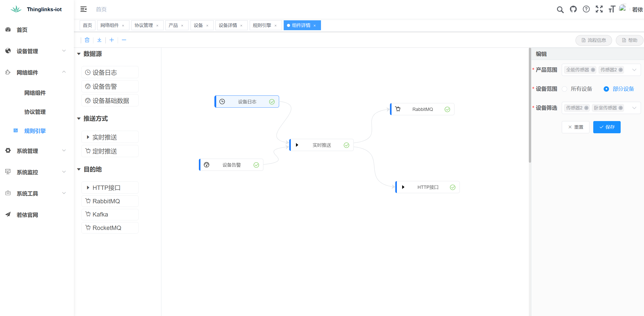
Task: Zoom in canvas with the plus icon
Action: tap(112, 40)
